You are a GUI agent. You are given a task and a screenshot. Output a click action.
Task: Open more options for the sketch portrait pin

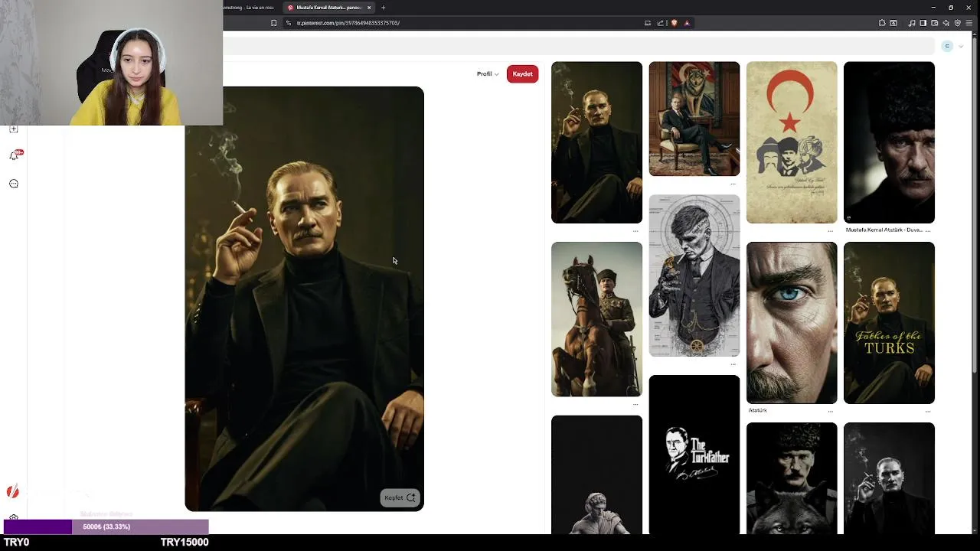[x=733, y=364]
